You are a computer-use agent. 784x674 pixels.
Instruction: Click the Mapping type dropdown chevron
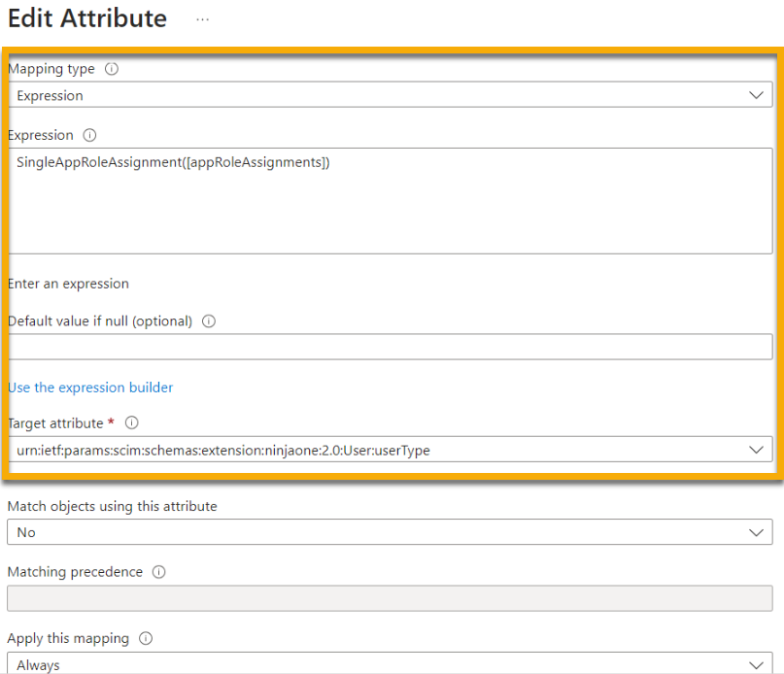(757, 94)
